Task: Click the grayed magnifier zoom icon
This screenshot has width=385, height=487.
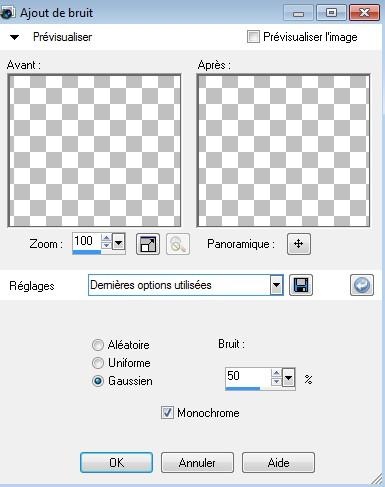Action: click(178, 244)
